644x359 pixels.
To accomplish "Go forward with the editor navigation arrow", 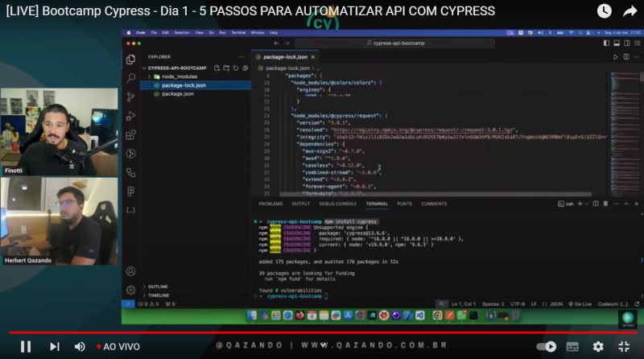I will pyautogui.click(x=287, y=43).
